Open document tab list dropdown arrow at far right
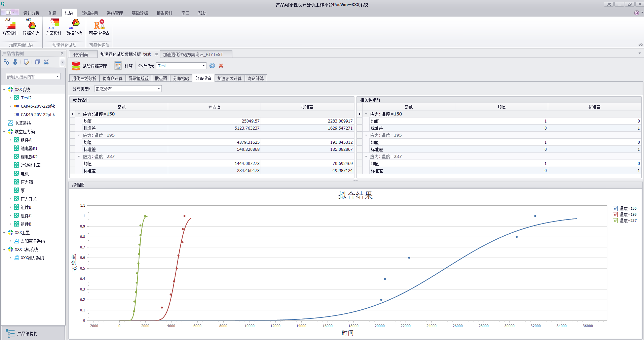This screenshot has width=644, height=340. point(639,53)
